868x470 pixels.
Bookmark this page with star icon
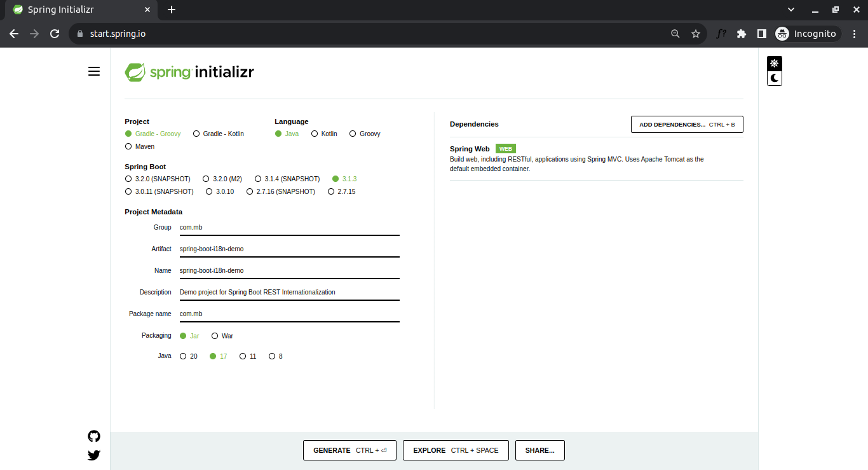click(696, 34)
